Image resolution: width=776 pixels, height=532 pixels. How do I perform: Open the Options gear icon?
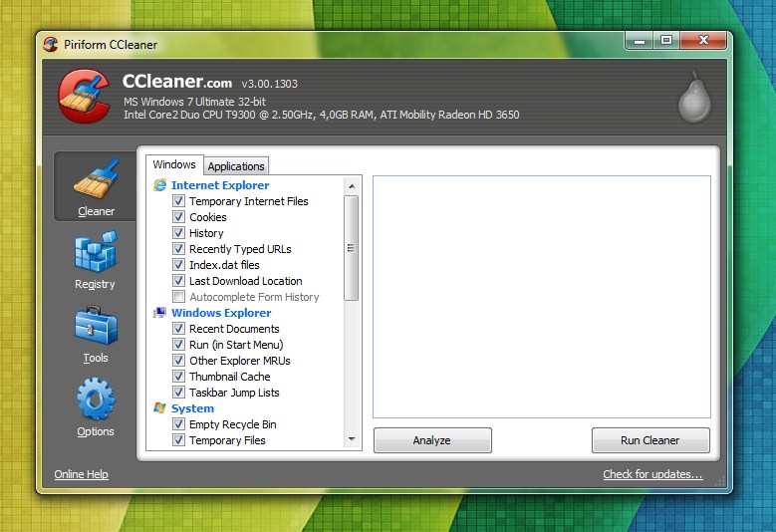point(96,399)
